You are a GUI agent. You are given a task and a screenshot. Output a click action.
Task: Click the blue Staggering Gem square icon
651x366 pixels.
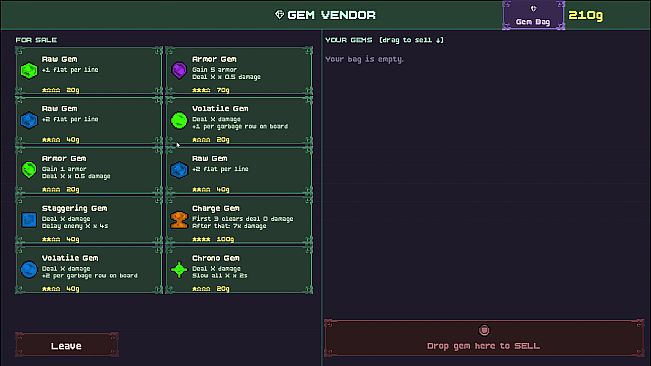click(x=29, y=220)
